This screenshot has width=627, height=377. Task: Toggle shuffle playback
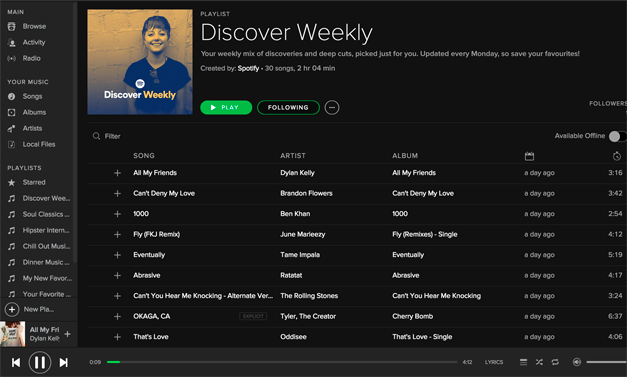point(539,362)
